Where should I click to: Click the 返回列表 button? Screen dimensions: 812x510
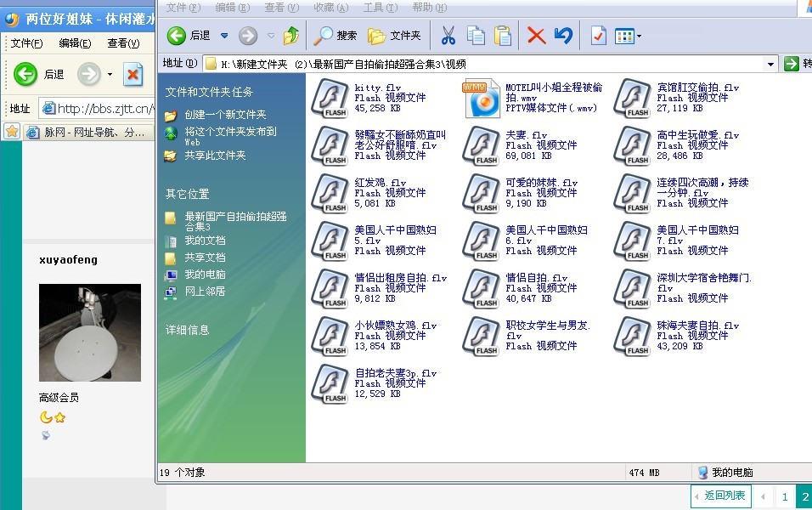tap(720, 496)
